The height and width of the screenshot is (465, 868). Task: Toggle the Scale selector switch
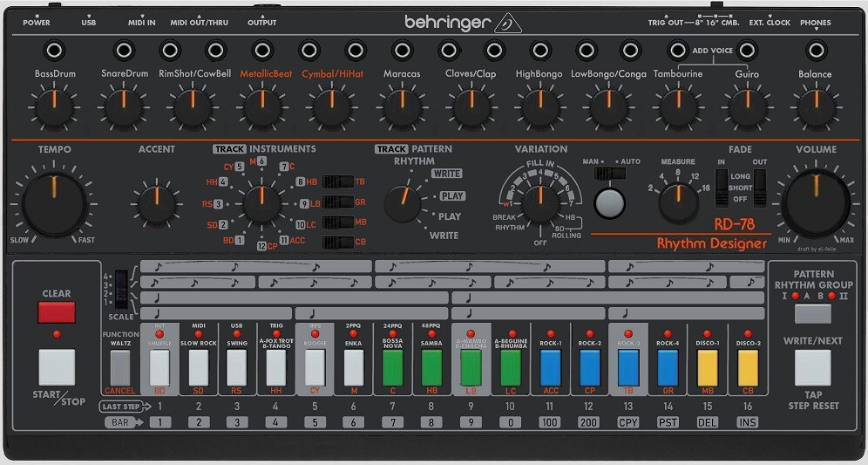click(x=120, y=290)
